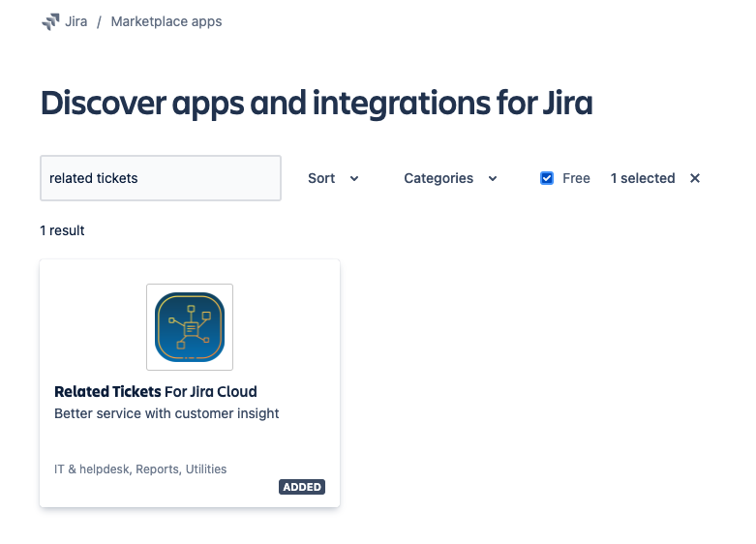The height and width of the screenshot is (544, 756).
Task: Click the Discover apps and integrations heading
Action: pos(316,103)
